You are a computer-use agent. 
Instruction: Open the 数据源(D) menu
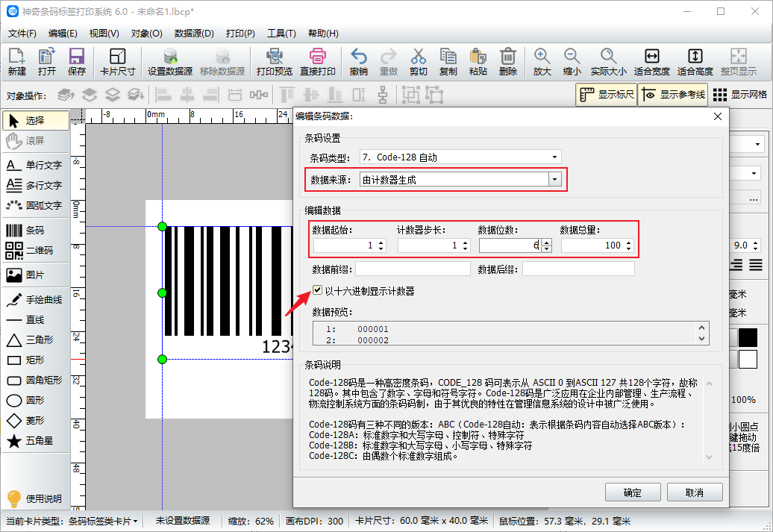(x=194, y=34)
